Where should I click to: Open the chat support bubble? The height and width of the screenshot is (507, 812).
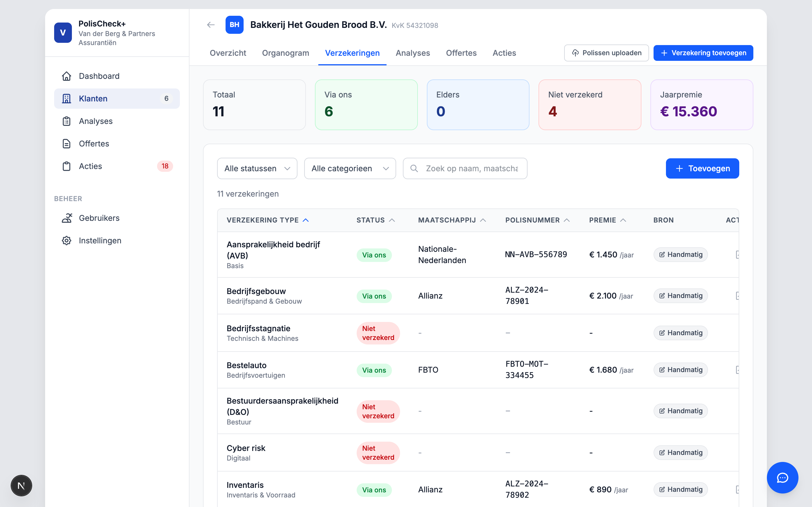coord(782,477)
